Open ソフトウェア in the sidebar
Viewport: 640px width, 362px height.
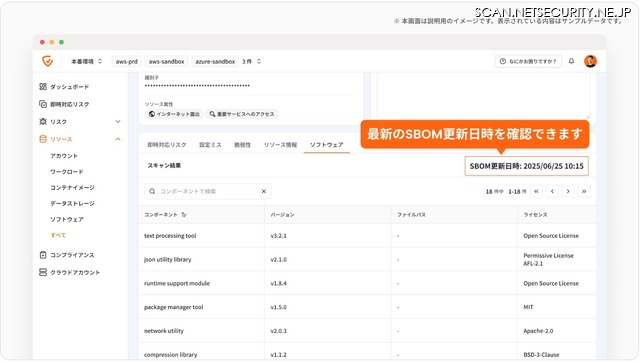tap(67, 220)
